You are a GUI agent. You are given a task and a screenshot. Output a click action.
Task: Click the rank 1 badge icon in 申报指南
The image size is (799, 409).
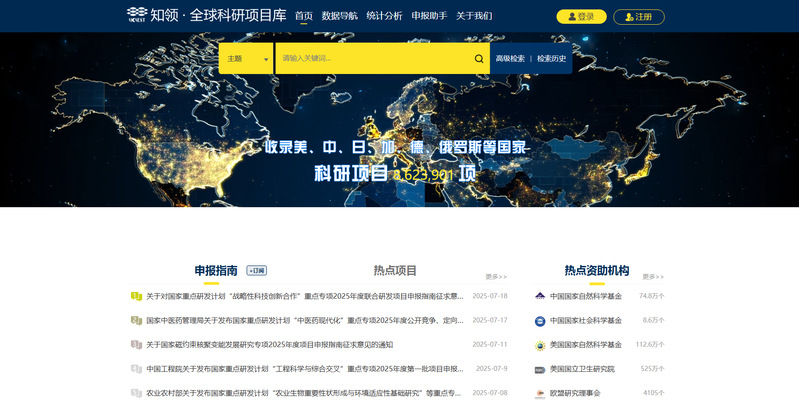[136, 296]
